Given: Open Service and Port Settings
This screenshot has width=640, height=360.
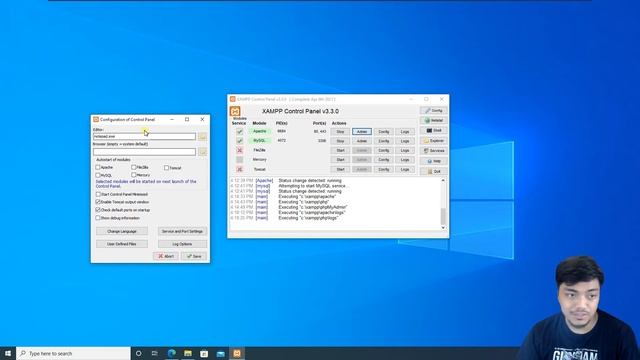Looking at the screenshot, I should pos(182,231).
